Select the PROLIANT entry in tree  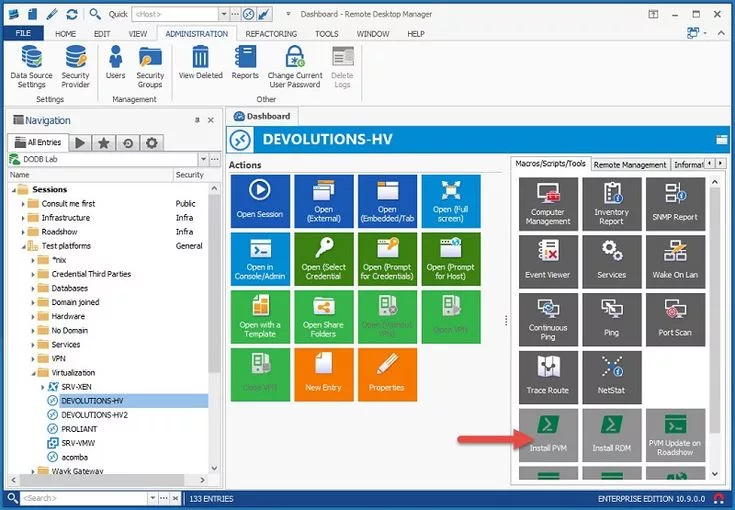click(x=79, y=428)
